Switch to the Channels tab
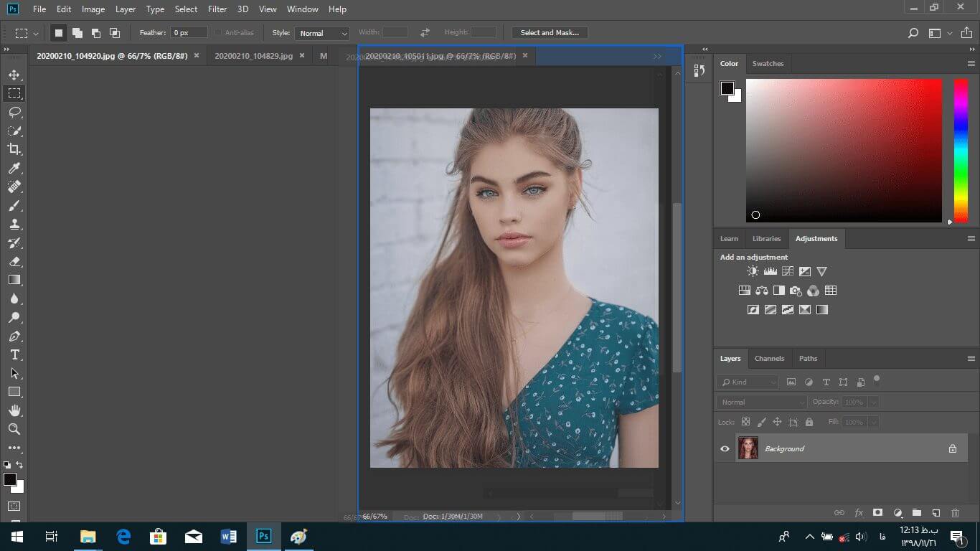 point(769,358)
